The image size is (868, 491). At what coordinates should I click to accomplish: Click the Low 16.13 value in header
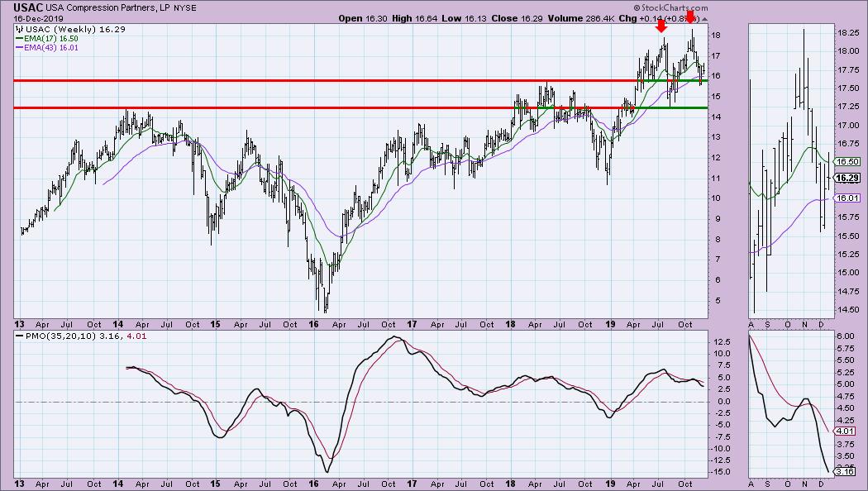[x=464, y=18]
